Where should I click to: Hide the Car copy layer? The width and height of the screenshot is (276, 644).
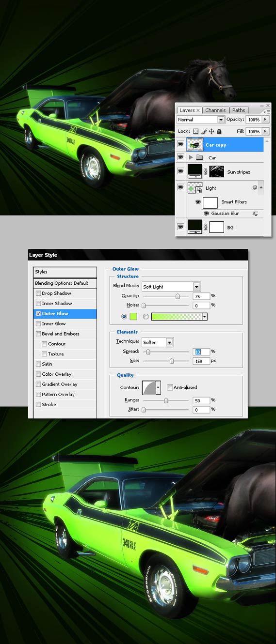pyautogui.click(x=180, y=144)
